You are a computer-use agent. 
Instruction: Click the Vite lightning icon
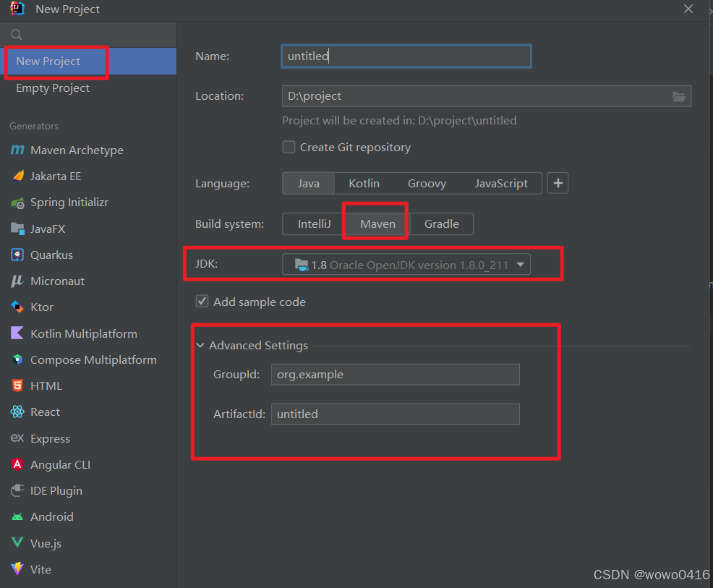(17, 568)
